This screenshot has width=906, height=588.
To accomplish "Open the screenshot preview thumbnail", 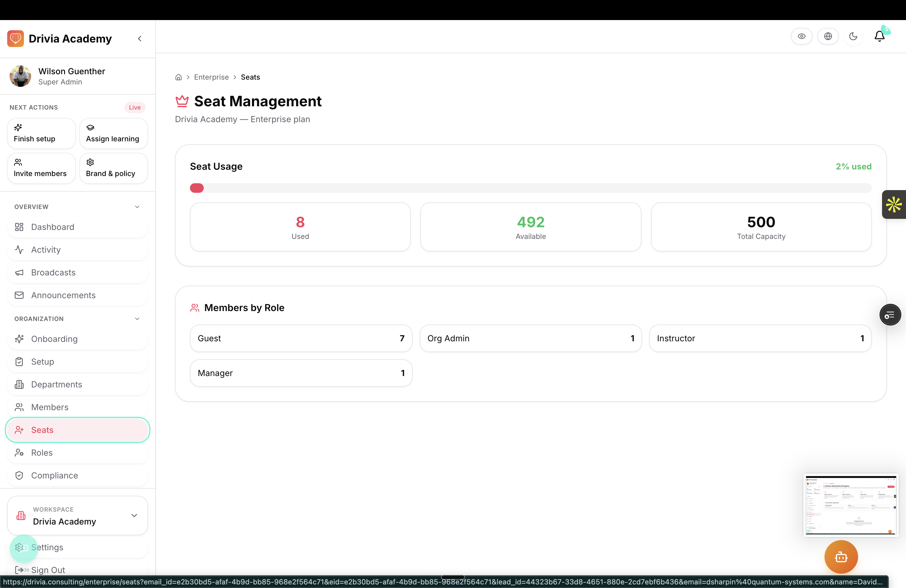I will tap(851, 505).
